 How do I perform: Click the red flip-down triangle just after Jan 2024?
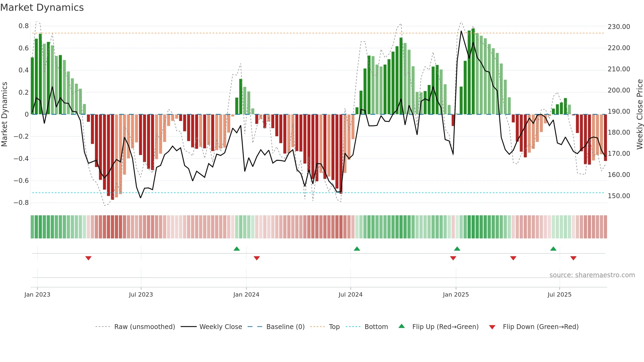257,258
